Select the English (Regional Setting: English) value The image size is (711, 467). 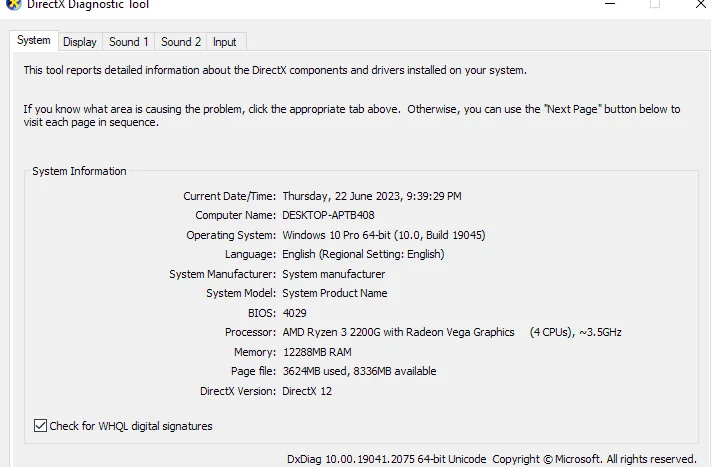coord(363,254)
